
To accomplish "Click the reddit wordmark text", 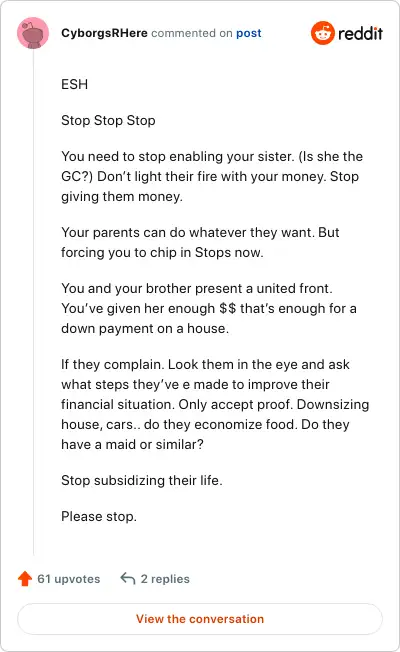I will [x=360, y=33].
